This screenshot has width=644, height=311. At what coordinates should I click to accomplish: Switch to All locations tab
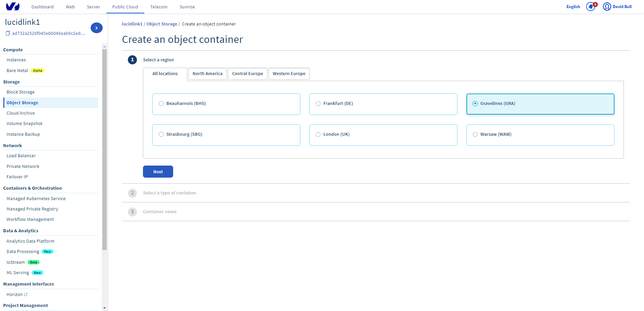165,74
